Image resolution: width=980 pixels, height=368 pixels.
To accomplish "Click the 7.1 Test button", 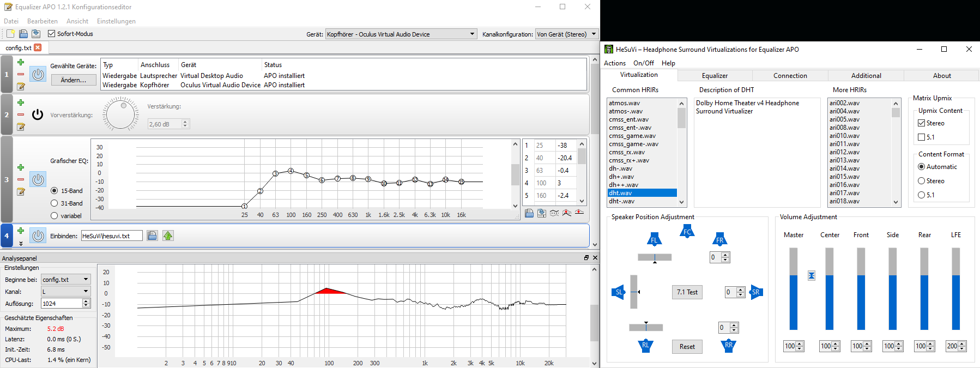I will (687, 292).
